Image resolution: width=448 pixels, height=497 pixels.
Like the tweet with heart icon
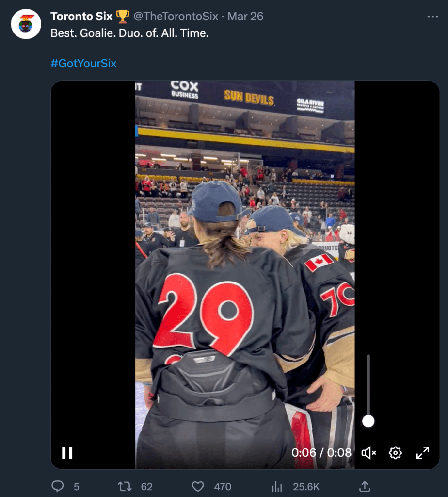(197, 486)
